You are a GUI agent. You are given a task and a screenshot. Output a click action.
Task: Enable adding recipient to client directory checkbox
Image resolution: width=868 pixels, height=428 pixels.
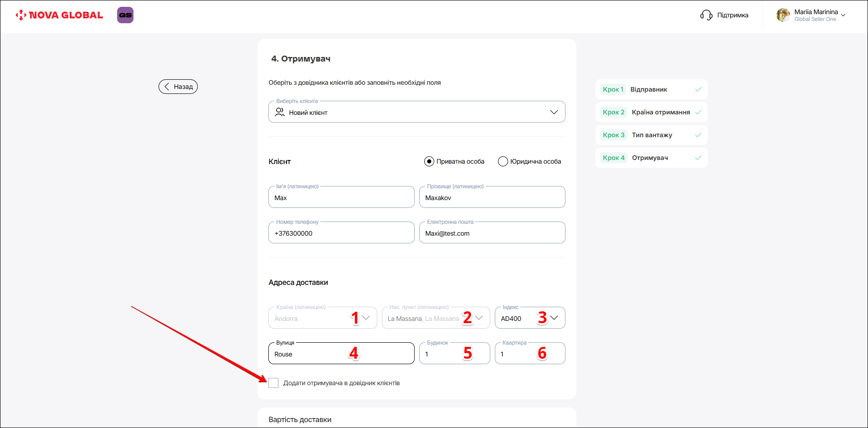coord(273,383)
